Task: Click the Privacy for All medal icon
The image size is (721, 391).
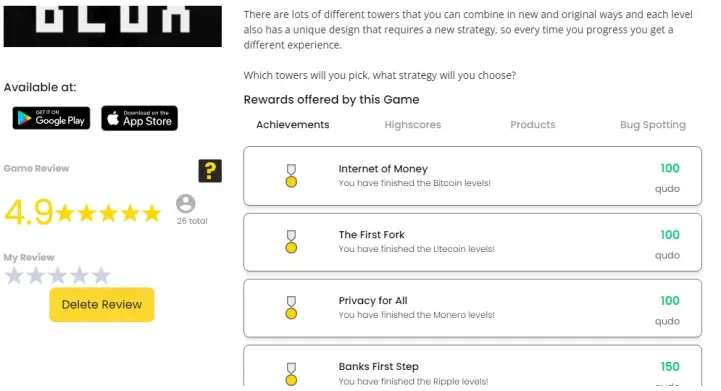Action: pyautogui.click(x=291, y=307)
